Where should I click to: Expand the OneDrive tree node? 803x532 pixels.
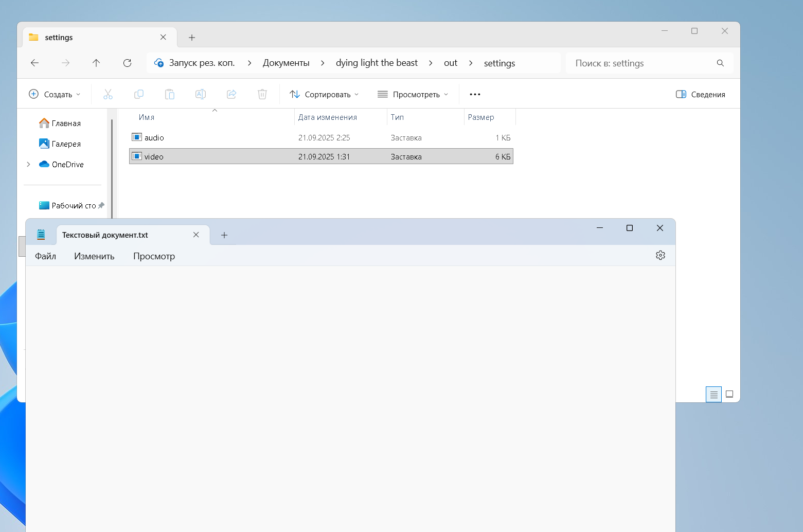28,165
